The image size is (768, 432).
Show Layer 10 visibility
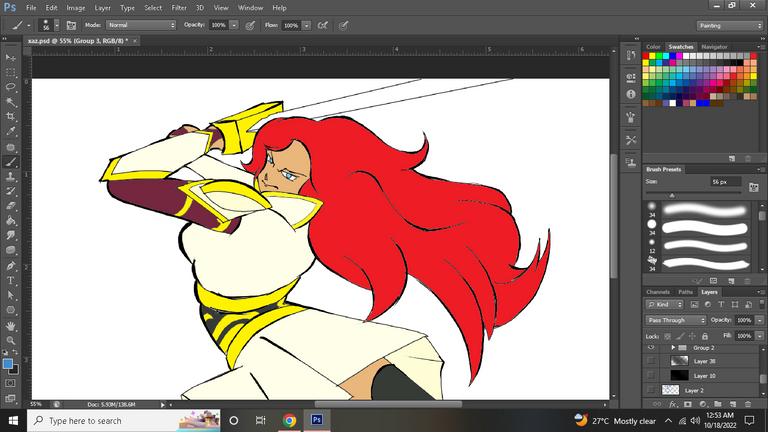click(651, 376)
